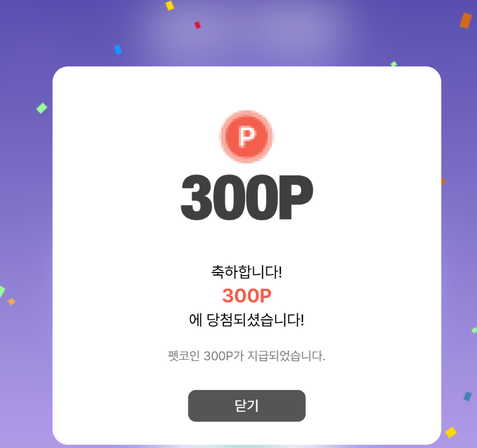Click the 축하합니다! congratulation text
477x448 pixels.
point(247,271)
